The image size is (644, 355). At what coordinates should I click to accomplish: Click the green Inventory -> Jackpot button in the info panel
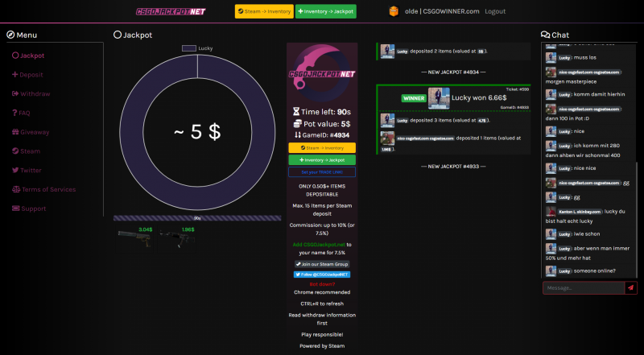tap(322, 160)
